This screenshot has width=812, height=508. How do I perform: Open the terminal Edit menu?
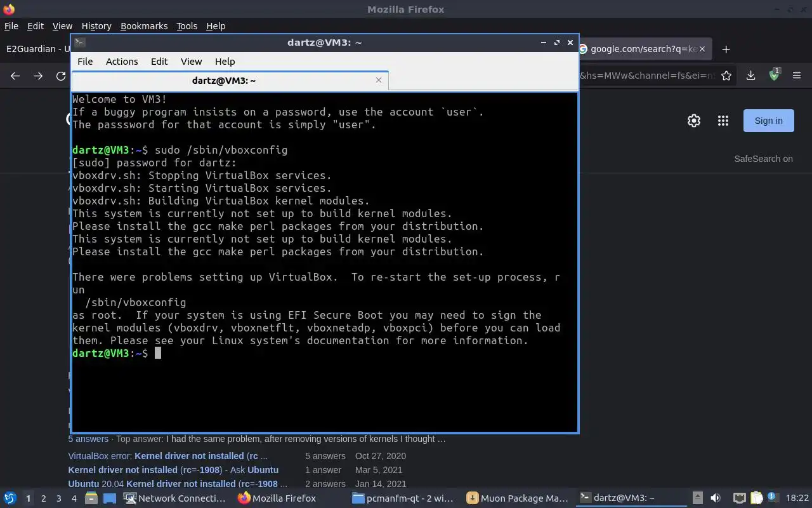[159, 62]
